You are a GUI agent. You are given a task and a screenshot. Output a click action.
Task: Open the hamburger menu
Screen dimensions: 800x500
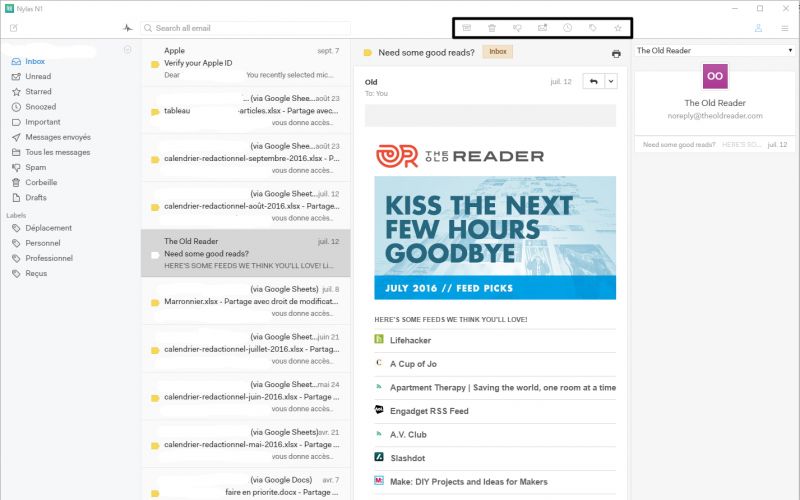[785, 28]
